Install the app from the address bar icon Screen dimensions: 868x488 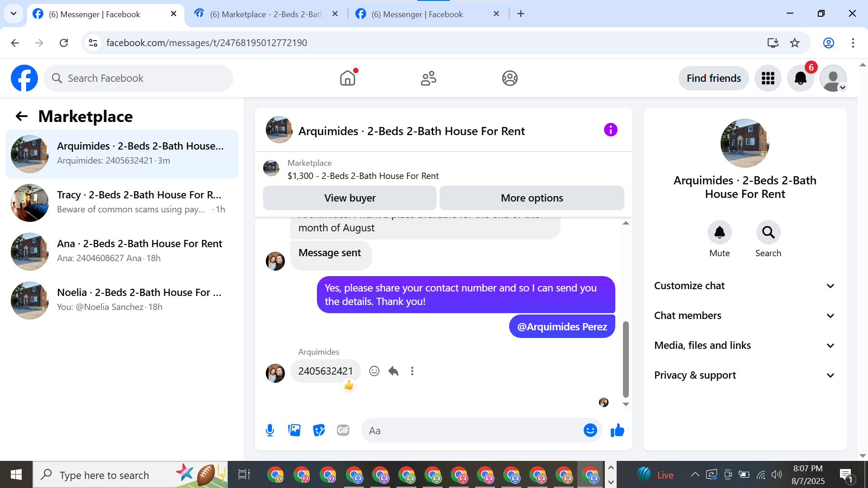773,43
